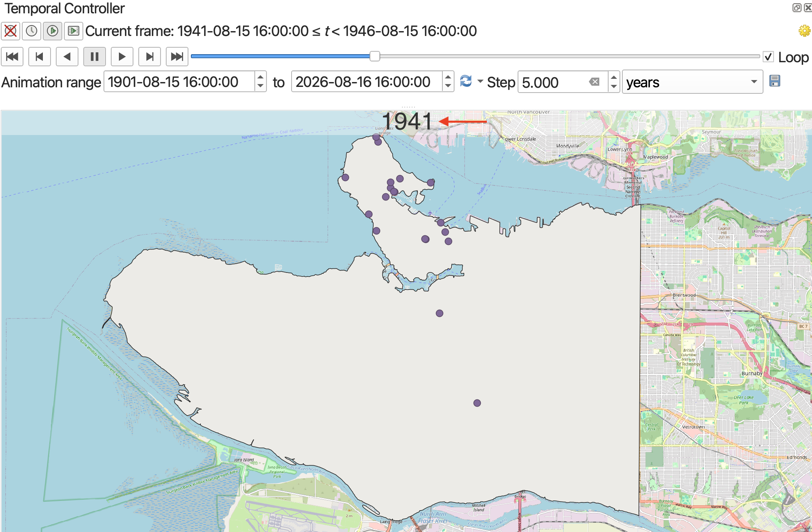This screenshot has width=812, height=532.
Task: Pause the animation
Action: tap(95, 57)
